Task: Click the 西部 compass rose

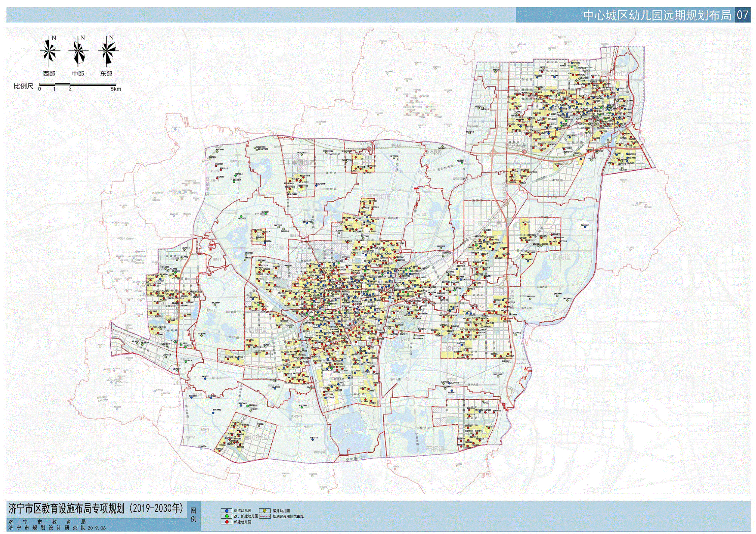Action: [x=50, y=51]
